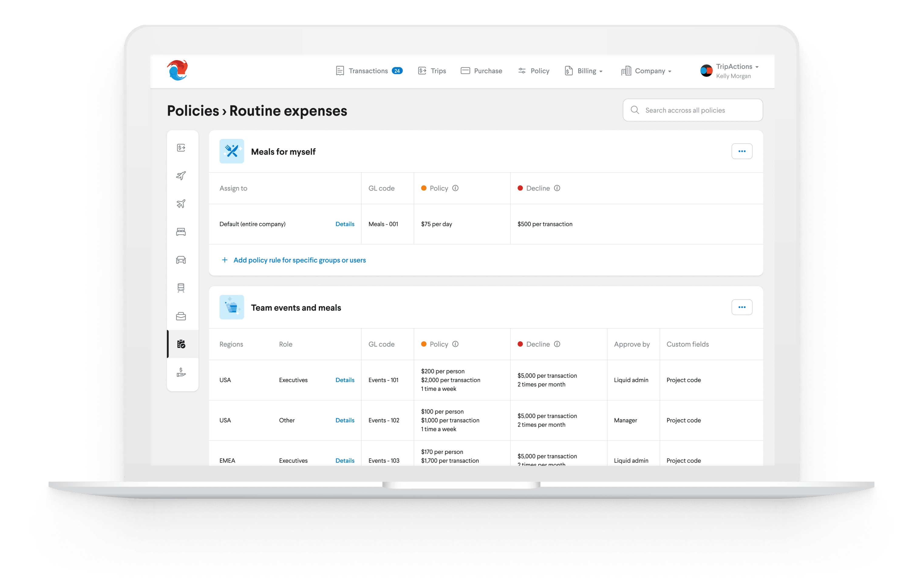Click Add policy rule for specific groups or users

pos(300,260)
